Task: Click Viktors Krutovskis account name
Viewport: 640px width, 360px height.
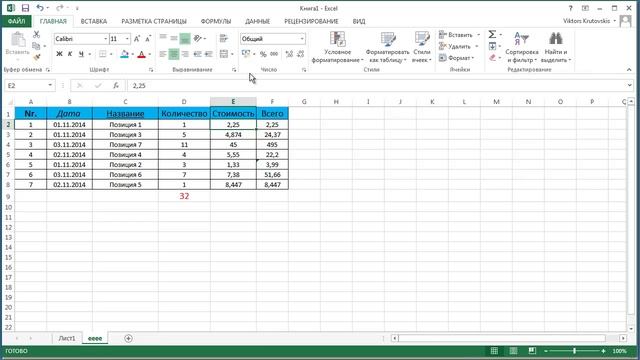Action: [587, 21]
